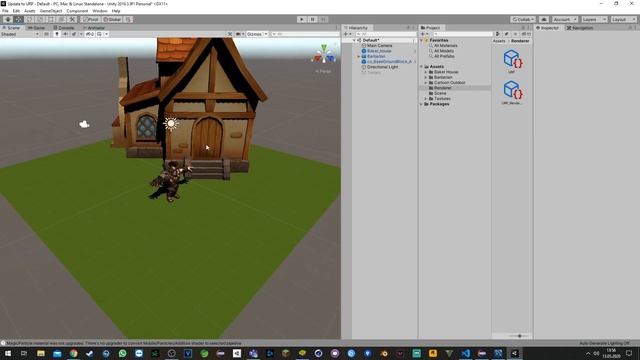
Task: Select the sun light gizmo in scene
Action: pyautogui.click(x=171, y=123)
